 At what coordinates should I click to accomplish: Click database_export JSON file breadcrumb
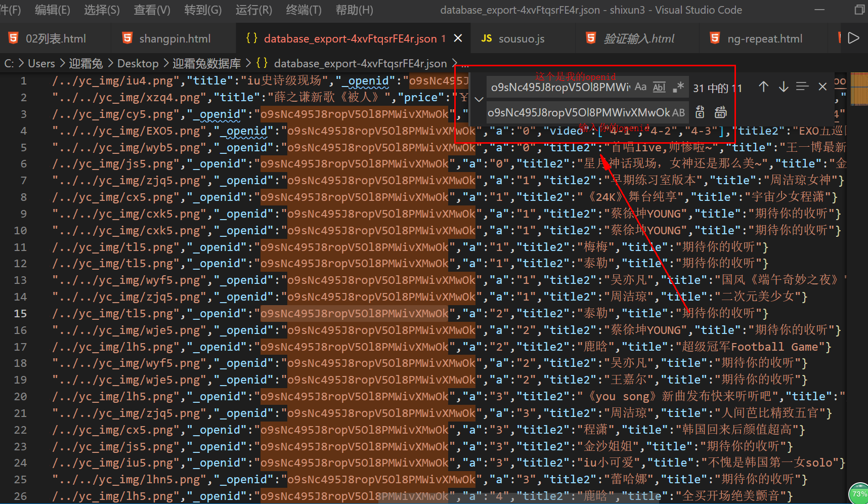click(x=360, y=64)
